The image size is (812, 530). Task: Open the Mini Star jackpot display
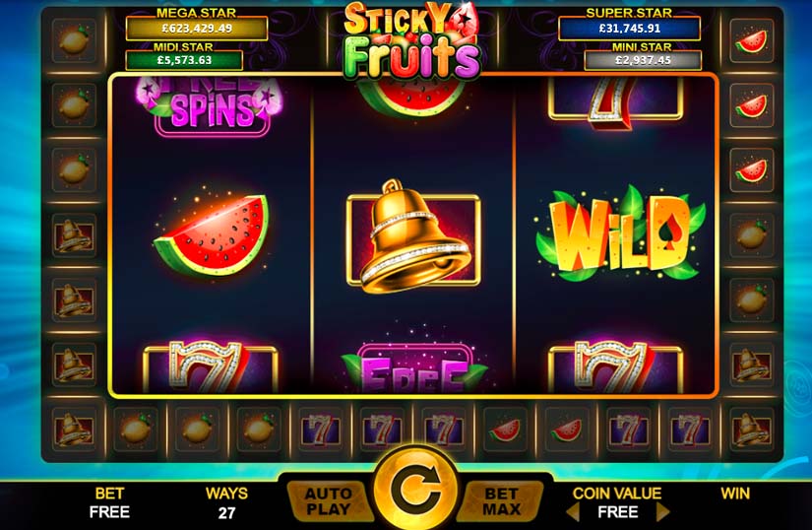(643, 60)
